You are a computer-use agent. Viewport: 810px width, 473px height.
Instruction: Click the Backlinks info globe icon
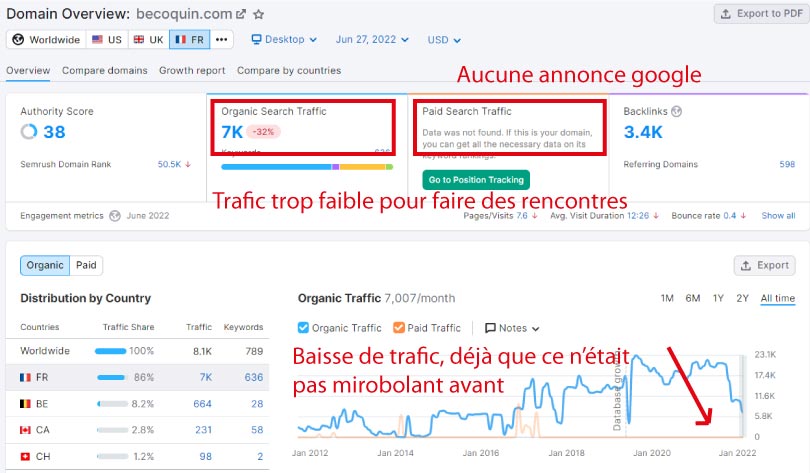[x=676, y=111]
